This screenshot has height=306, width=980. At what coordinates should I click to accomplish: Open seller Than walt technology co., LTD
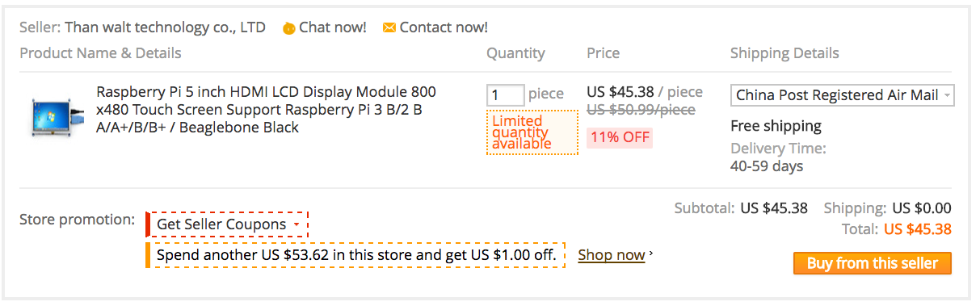pyautogui.click(x=165, y=27)
